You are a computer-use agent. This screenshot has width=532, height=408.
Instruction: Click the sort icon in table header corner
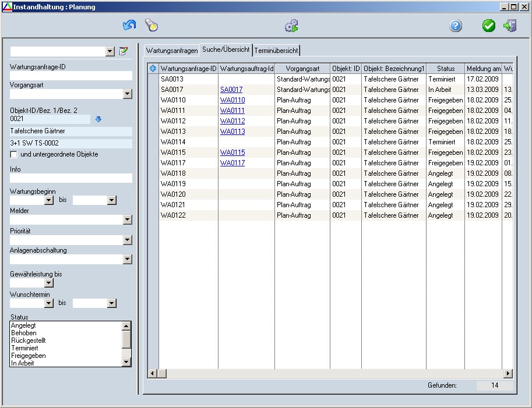[153, 69]
